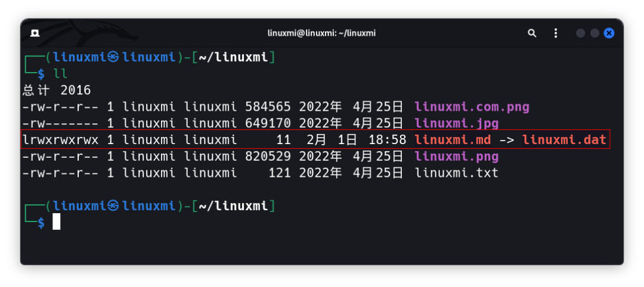This screenshot has height=287, width=644.
Task: Click the typed 'll' command text
Action: [x=60, y=74]
